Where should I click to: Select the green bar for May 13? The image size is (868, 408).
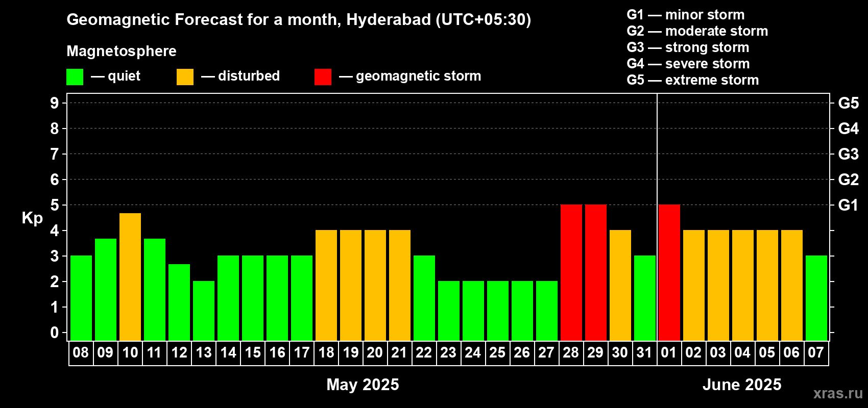tap(204, 311)
